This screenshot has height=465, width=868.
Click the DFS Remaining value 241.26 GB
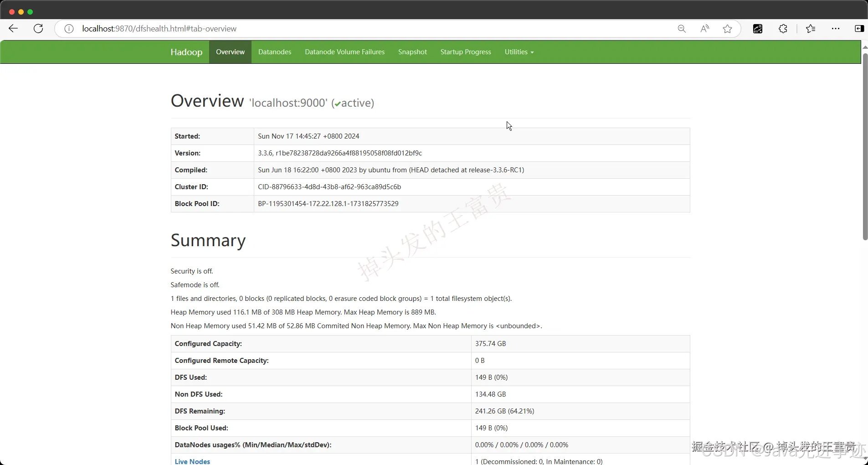click(x=504, y=411)
